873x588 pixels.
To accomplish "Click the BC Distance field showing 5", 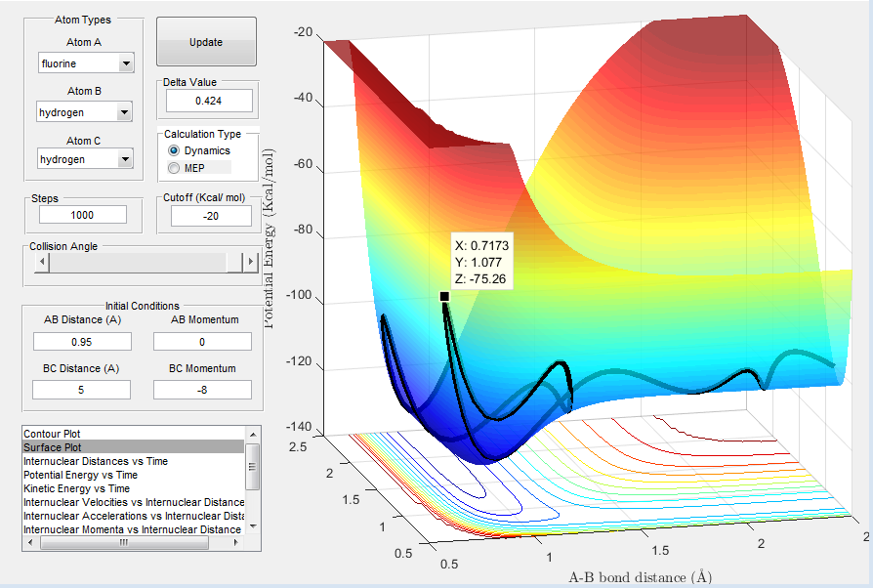I will (x=81, y=390).
